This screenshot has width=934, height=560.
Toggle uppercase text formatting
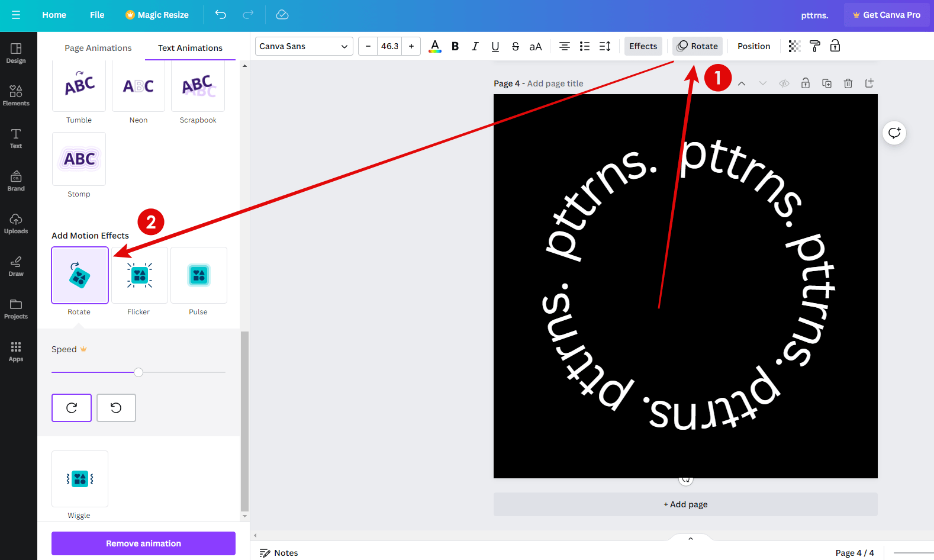(x=536, y=46)
